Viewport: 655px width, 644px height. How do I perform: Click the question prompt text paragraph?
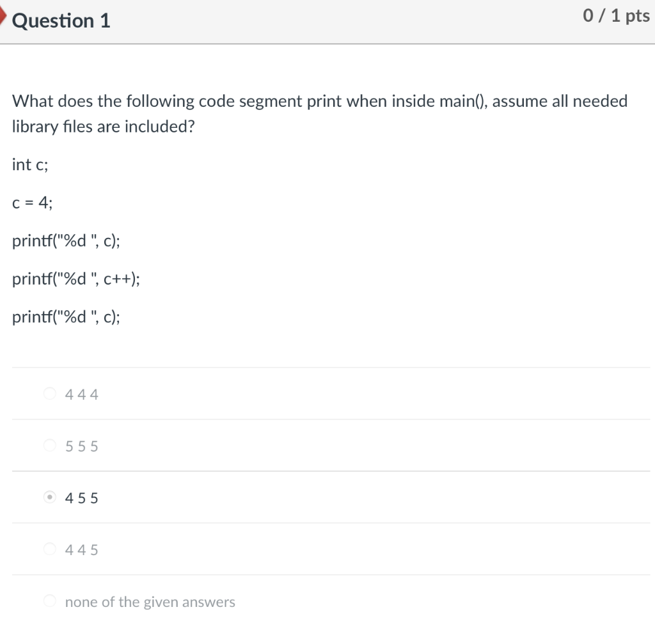tap(320, 113)
